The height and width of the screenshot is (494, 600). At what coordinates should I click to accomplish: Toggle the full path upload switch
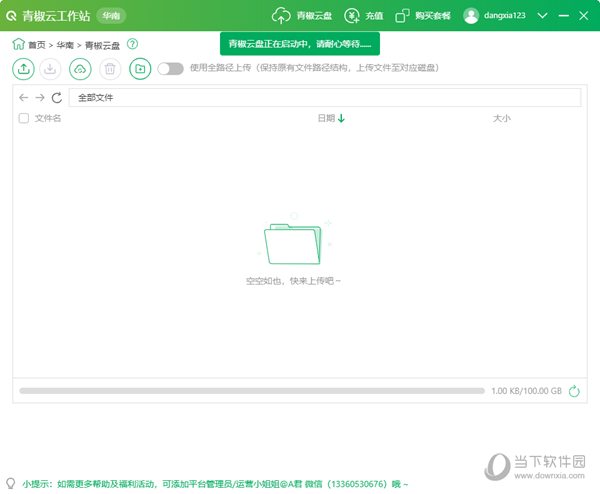pyautogui.click(x=171, y=68)
